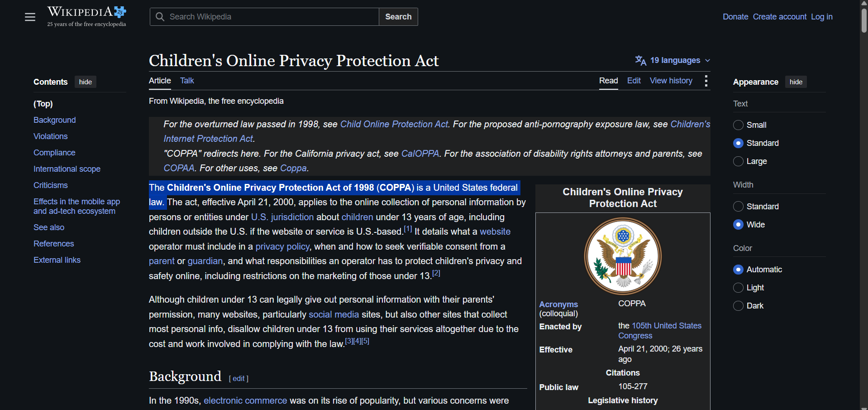This screenshot has height=410, width=868.
Task: Hide the Appearance panel
Action: click(x=796, y=82)
